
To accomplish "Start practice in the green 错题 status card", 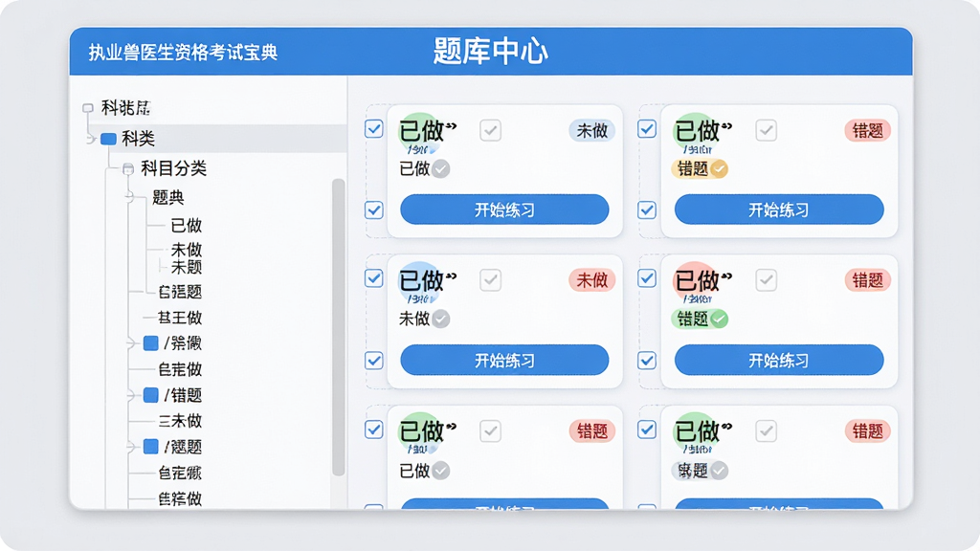I will coord(779,361).
